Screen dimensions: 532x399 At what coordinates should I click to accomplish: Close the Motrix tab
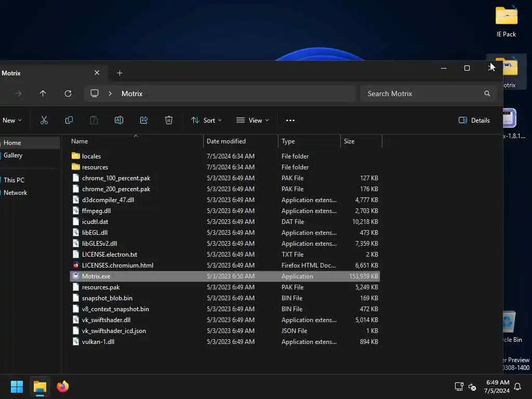pos(97,73)
